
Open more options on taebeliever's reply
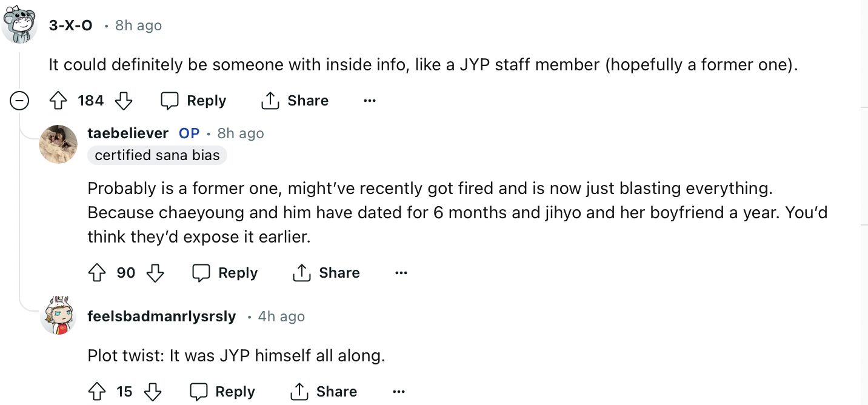tap(401, 273)
